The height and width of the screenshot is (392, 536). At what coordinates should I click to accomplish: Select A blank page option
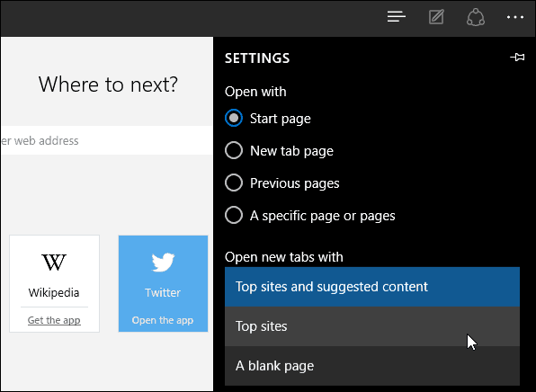point(372,366)
